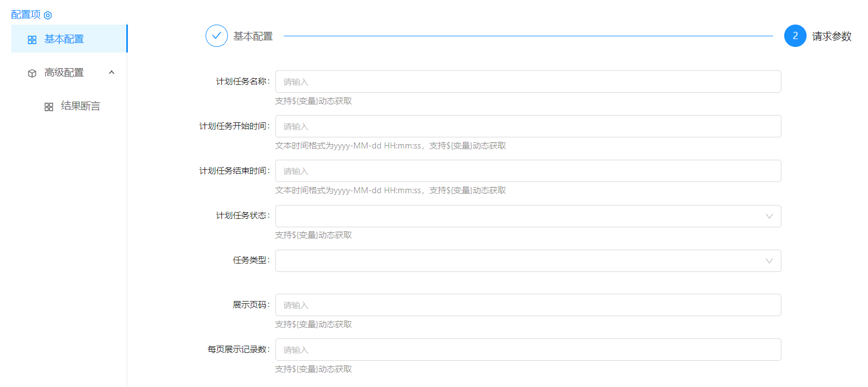This screenshot has height=387, width=868.
Task: Go to the 请求参数 step label
Action: (832, 36)
